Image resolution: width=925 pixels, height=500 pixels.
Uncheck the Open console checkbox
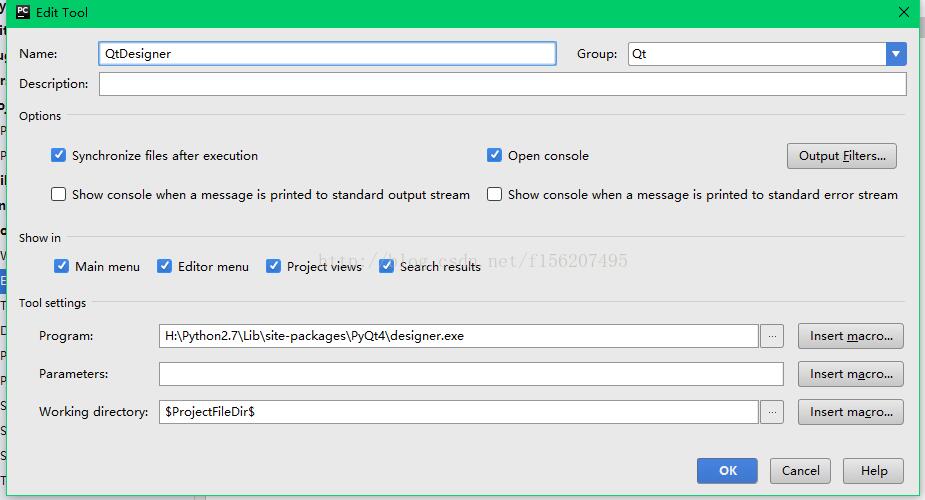click(494, 155)
